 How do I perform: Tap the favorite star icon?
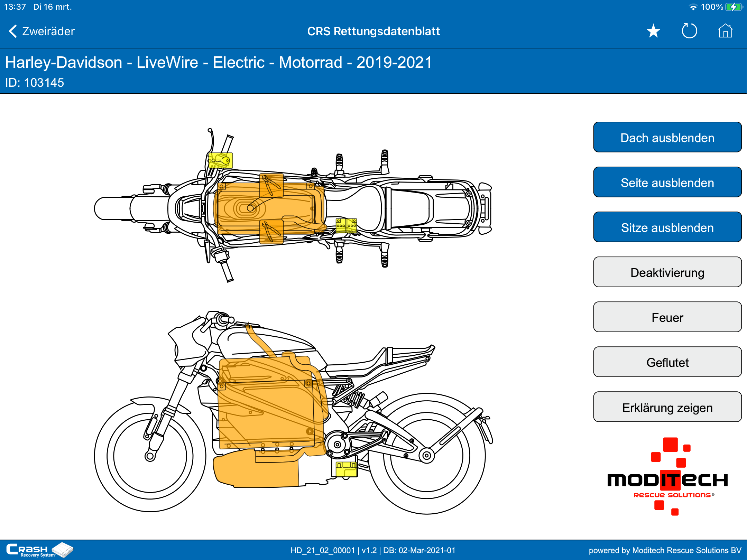point(653,31)
